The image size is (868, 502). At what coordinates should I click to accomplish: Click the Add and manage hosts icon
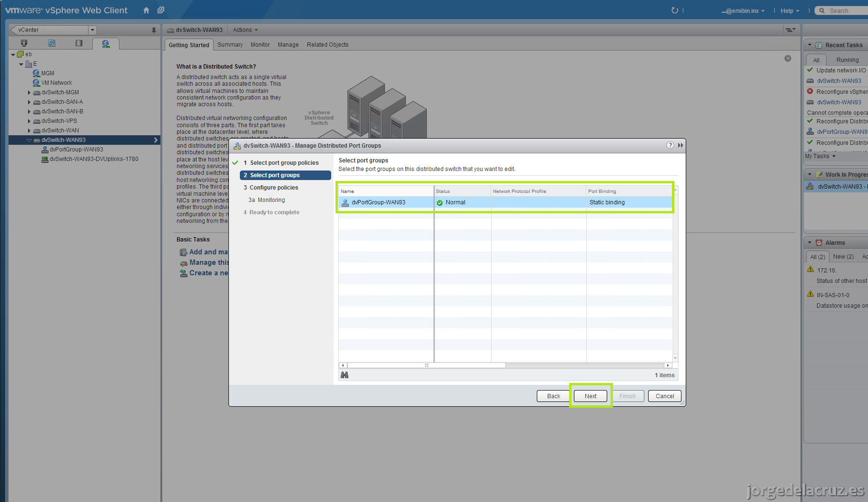(x=183, y=252)
